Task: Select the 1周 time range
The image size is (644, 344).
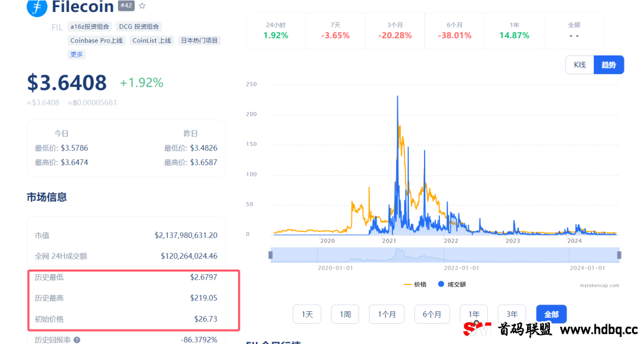Action: pyautogui.click(x=345, y=314)
